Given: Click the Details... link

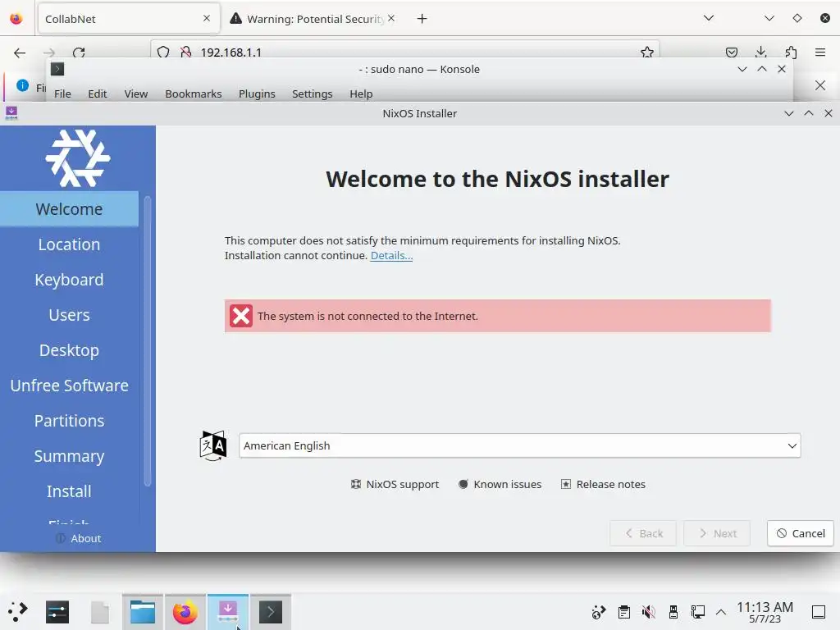Looking at the screenshot, I should (391, 256).
